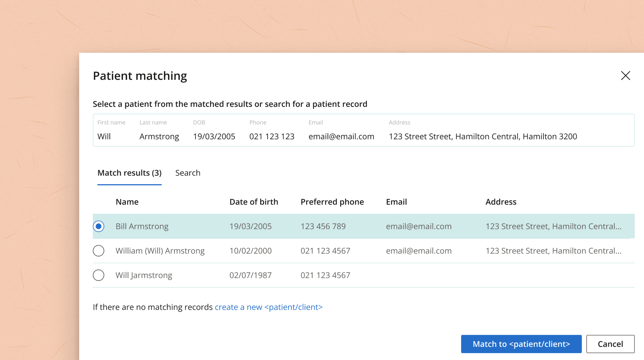Click the Date of birth column header

(x=253, y=202)
